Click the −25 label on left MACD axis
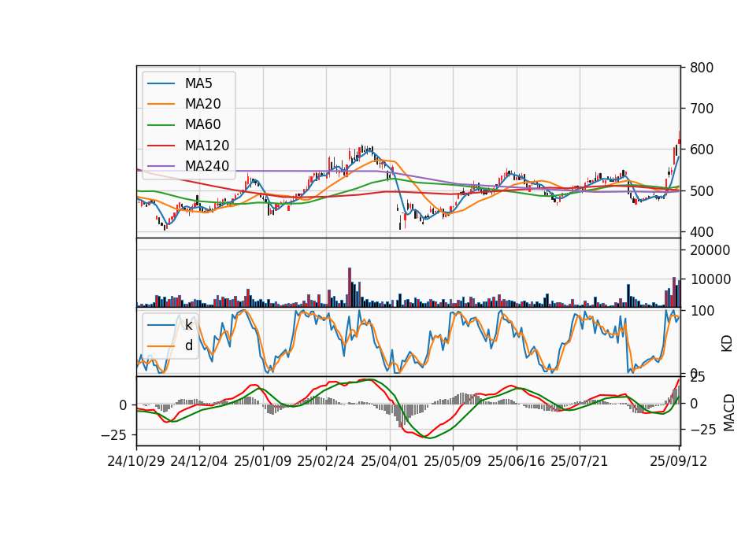 click(113, 435)
